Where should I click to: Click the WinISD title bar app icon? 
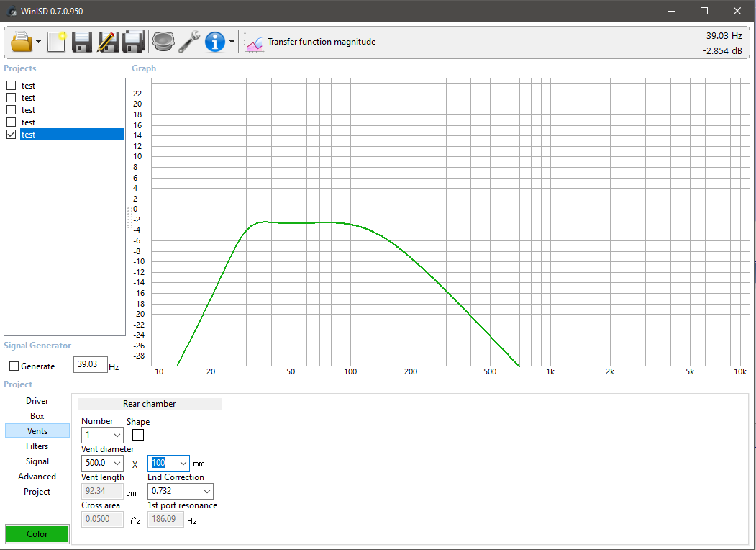(12, 11)
